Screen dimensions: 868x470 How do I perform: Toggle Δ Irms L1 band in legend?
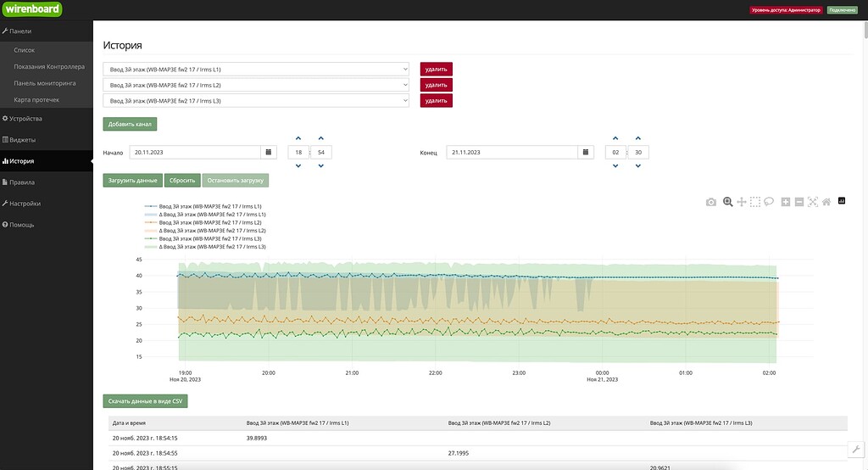205,214
